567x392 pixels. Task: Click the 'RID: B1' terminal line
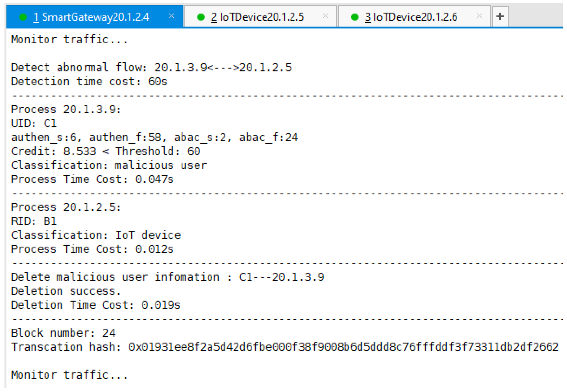point(34,221)
